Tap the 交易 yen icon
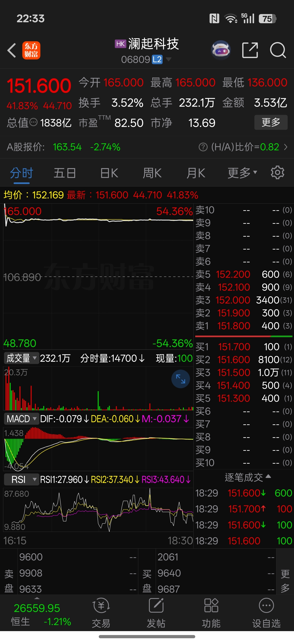The image size is (294, 644). click(x=101, y=606)
